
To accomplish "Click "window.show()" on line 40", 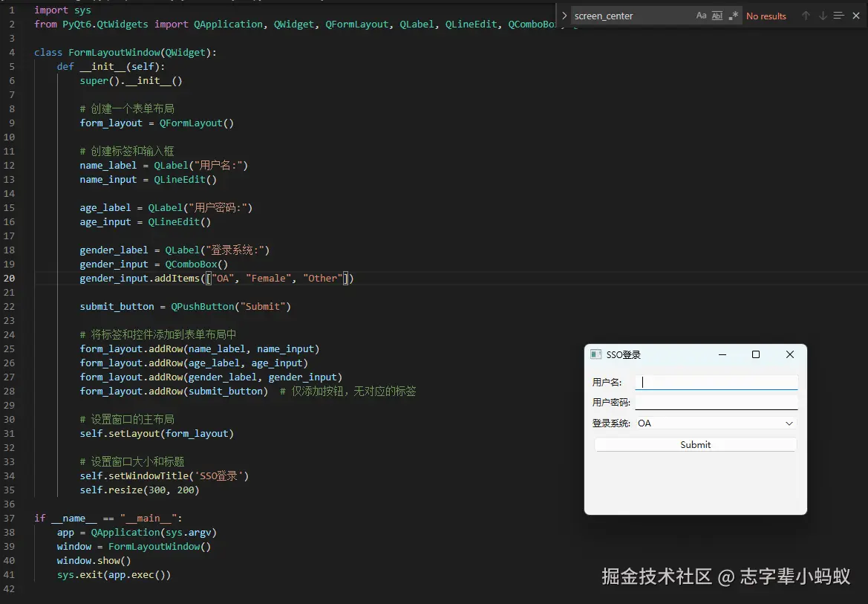I will pos(94,561).
